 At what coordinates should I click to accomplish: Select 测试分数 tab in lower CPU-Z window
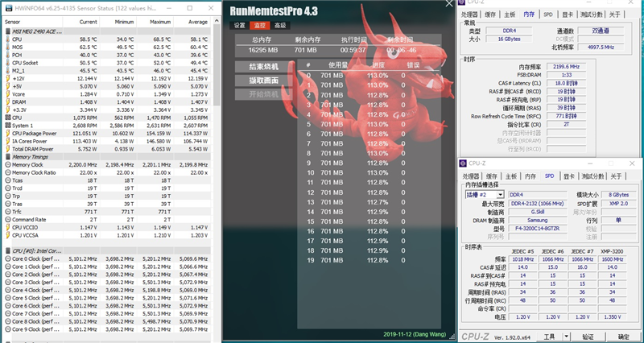(592, 176)
